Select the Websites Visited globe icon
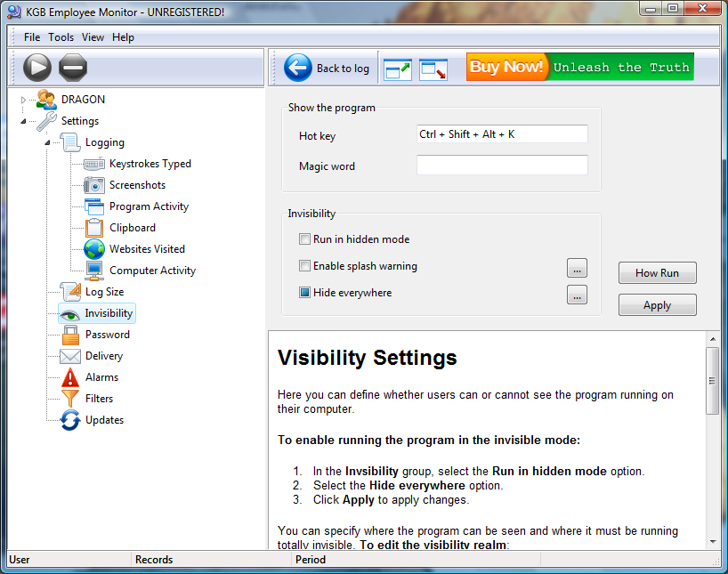 coord(94,249)
